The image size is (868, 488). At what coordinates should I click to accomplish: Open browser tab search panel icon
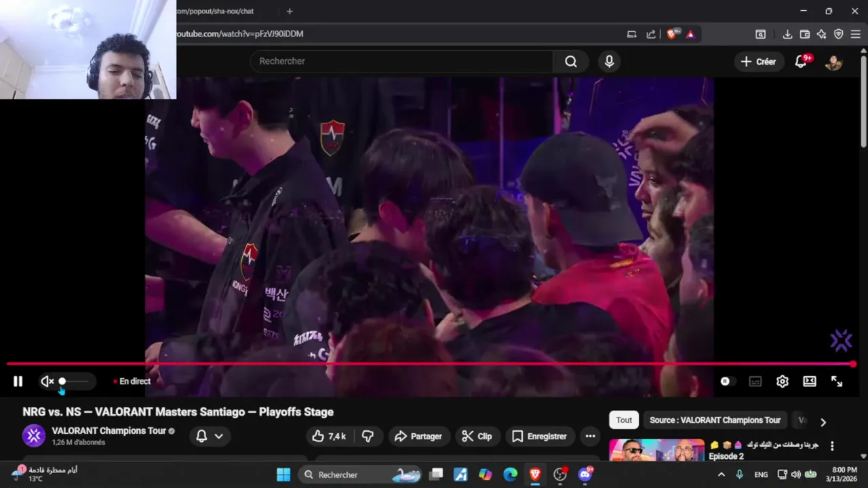761,35
